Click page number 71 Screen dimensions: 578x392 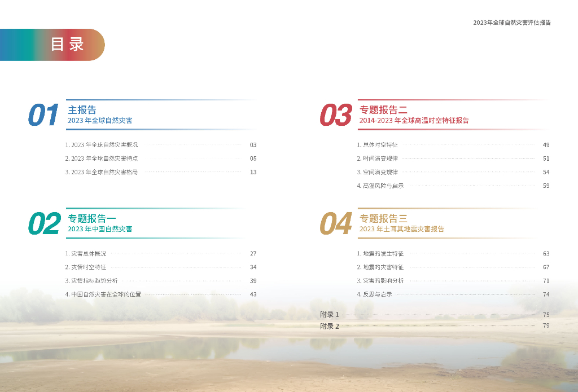pos(546,281)
